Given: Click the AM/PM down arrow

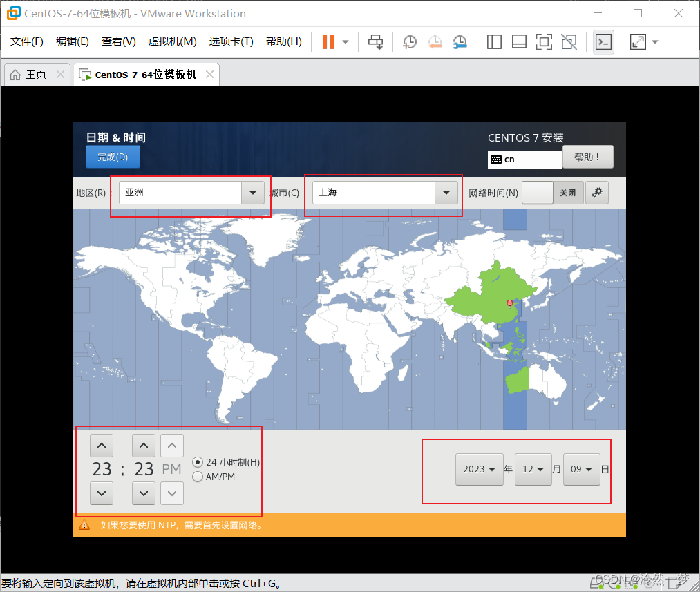Looking at the screenshot, I should pyautogui.click(x=172, y=493).
